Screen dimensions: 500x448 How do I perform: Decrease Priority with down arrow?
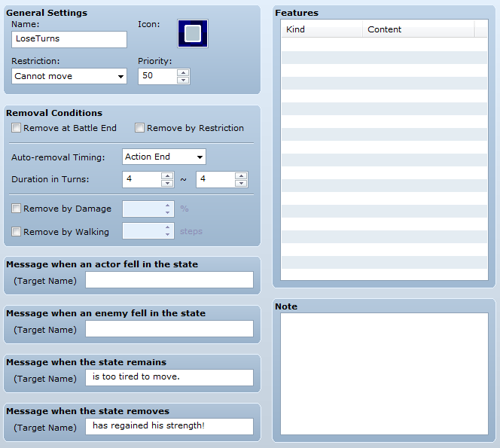[x=183, y=80]
